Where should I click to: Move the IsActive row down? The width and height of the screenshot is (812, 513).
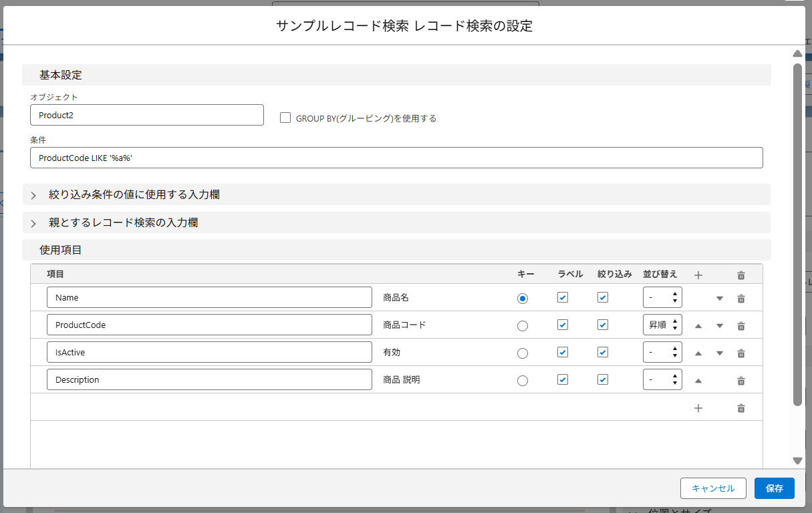(x=720, y=353)
